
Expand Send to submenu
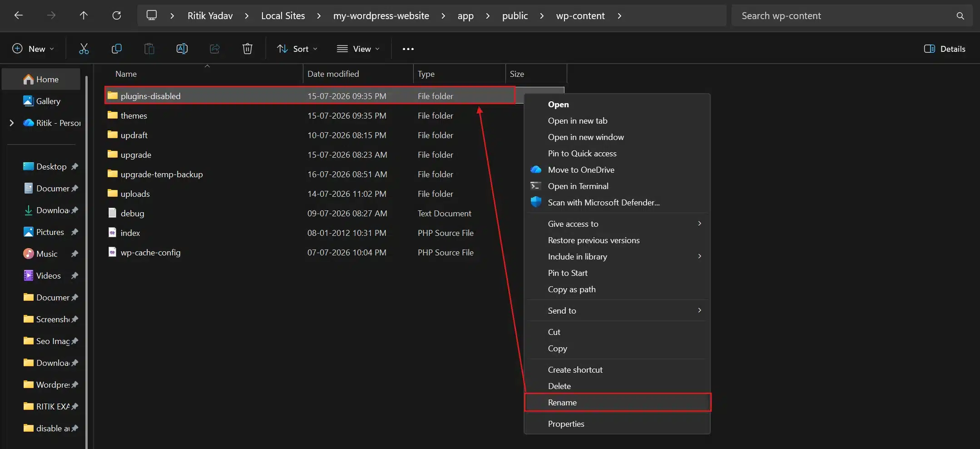click(699, 310)
